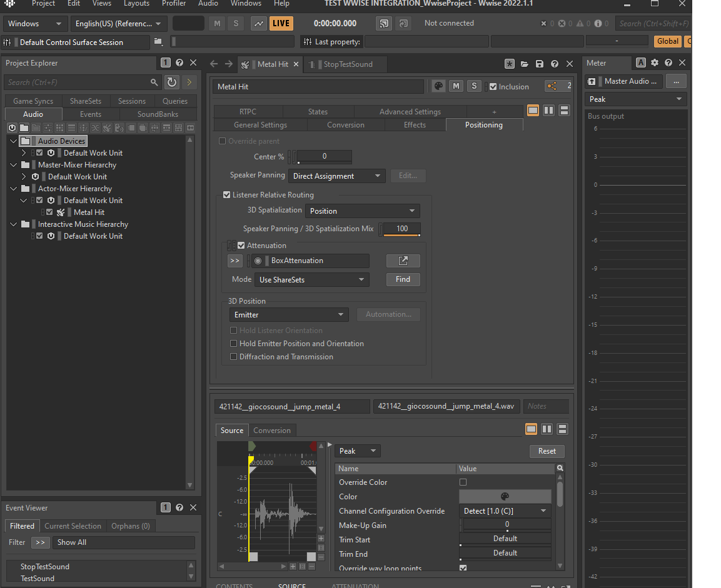Click the Property Editor save icon
Viewport: 721px width, 588px height.
click(540, 64)
